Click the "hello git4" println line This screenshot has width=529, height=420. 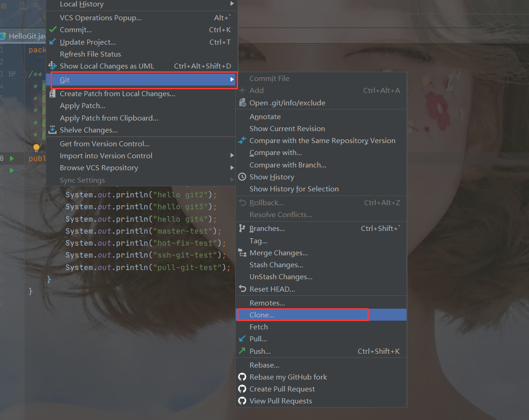click(141, 219)
